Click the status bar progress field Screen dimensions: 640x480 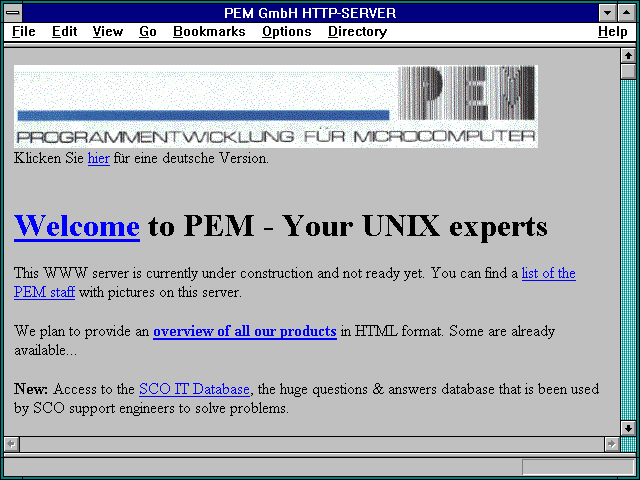pyautogui.click(x=578, y=467)
